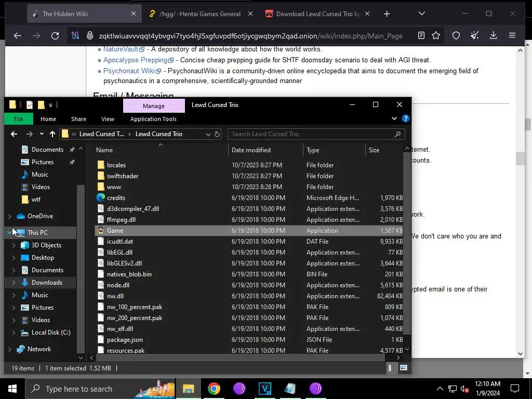Click the Type here to search box
This screenshot has height=399, width=532.
tap(100, 389)
